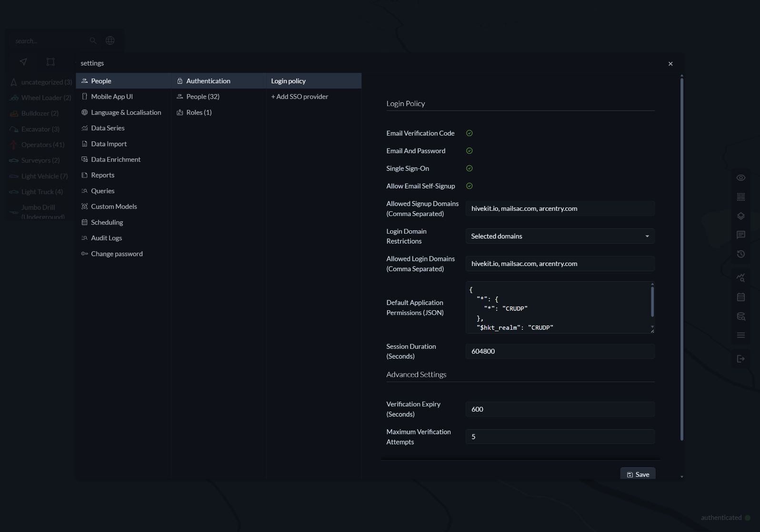Open the database search icon in right toolbar

[741, 316]
